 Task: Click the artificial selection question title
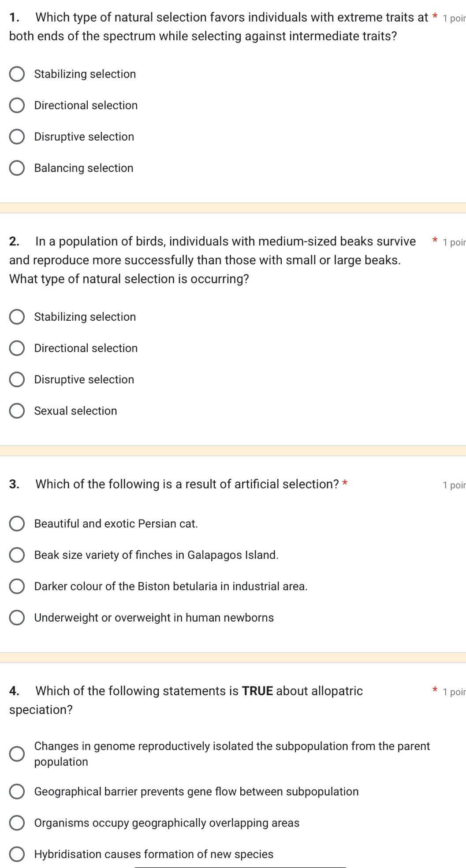185,484
